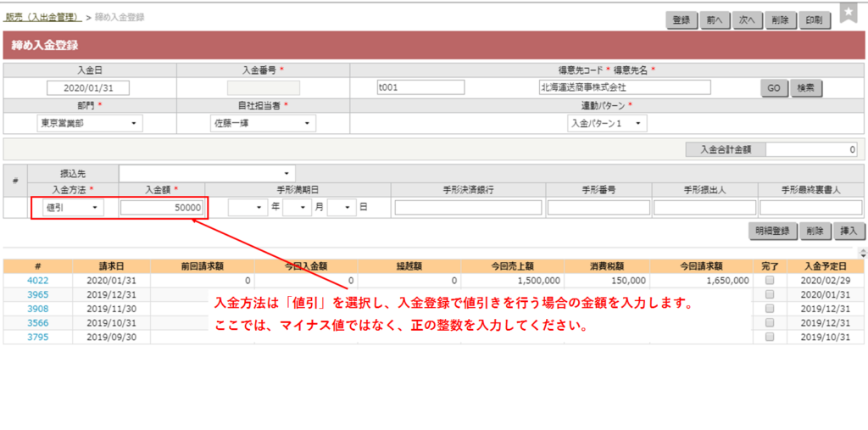Image resolution: width=868 pixels, height=430 pixels.
Task: Open the 部門 dropdown showing 東京営業部
Action: (90, 124)
